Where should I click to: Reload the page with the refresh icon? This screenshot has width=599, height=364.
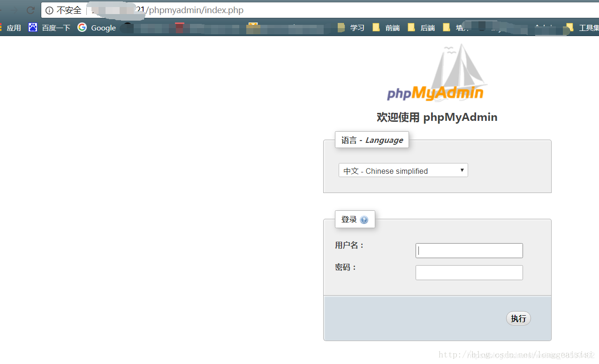[x=30, y=10]
